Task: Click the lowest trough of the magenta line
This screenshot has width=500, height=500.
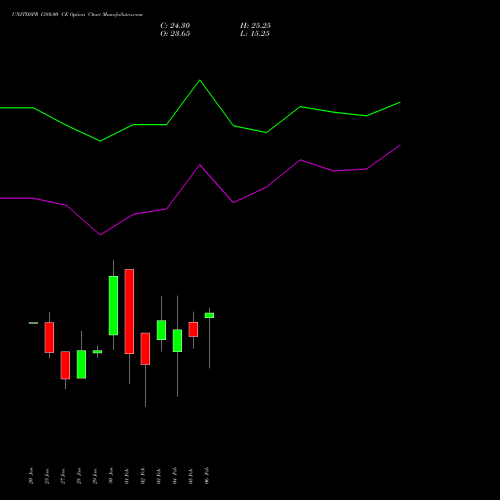Action: pyautogui.click(x=100, y=235)
